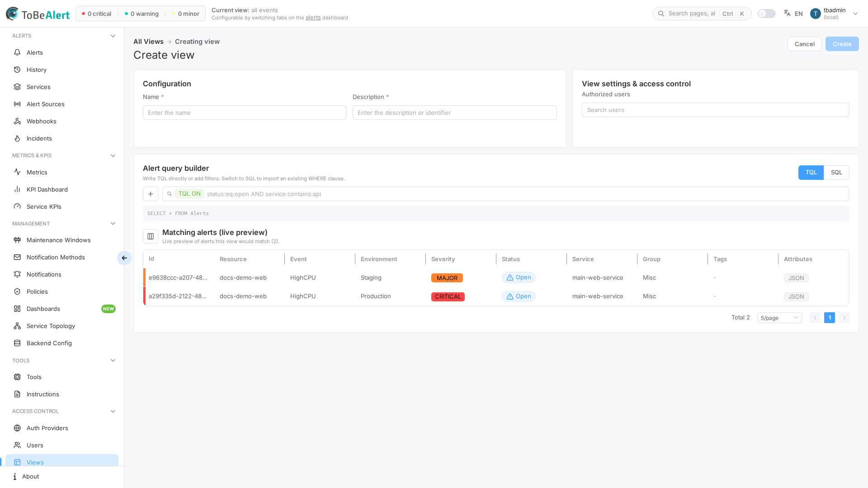View JSON attributes of MAJOR alert
The width and height of the screenshot is (868, 488).
pyautogui.click(x=796, y=278)
